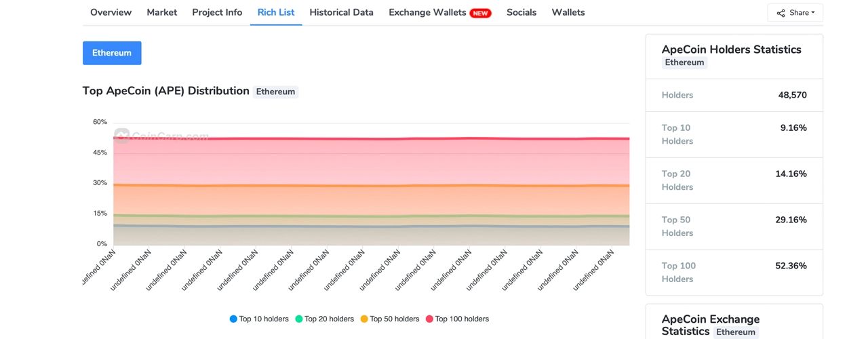Toggle the red Top 100 holders legend dot
Image resolution: width=868 pixels, height=339 pixels.
click(x=429, y=319)
